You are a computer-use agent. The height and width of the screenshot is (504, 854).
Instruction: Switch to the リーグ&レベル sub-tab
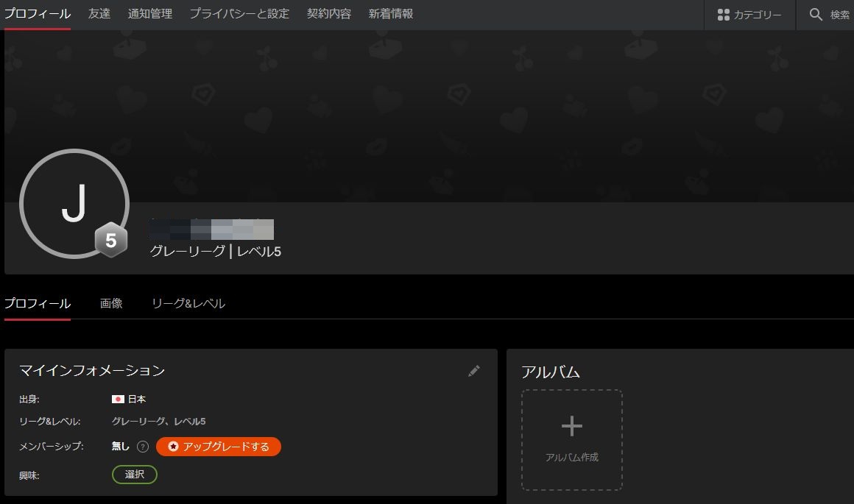(x=188, y=303)
